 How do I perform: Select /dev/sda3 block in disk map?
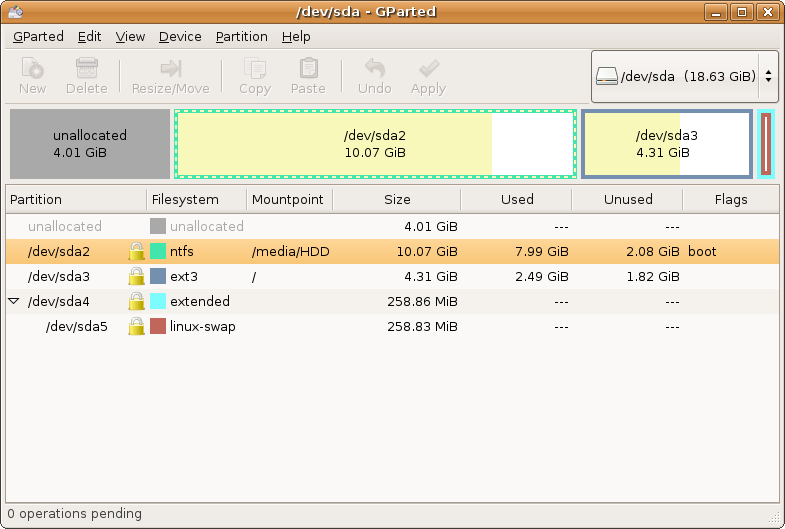pyautogui.click(x=667, y=144)
